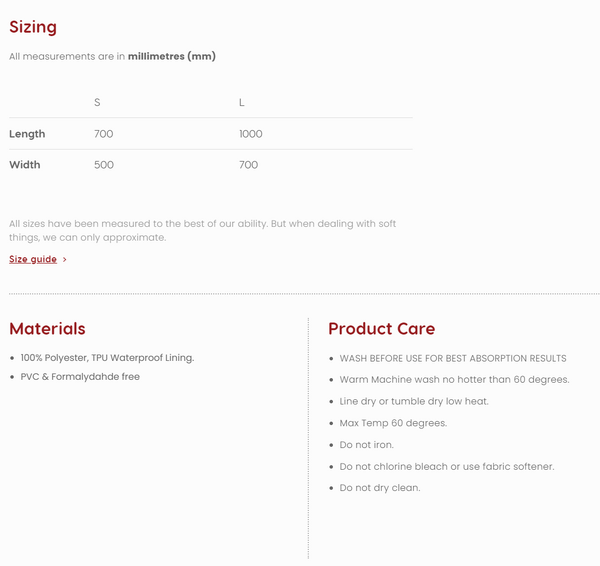
Task: Select the PVC & Formalydahde free line
Action: pyautogui.click(x=80, y=377)
